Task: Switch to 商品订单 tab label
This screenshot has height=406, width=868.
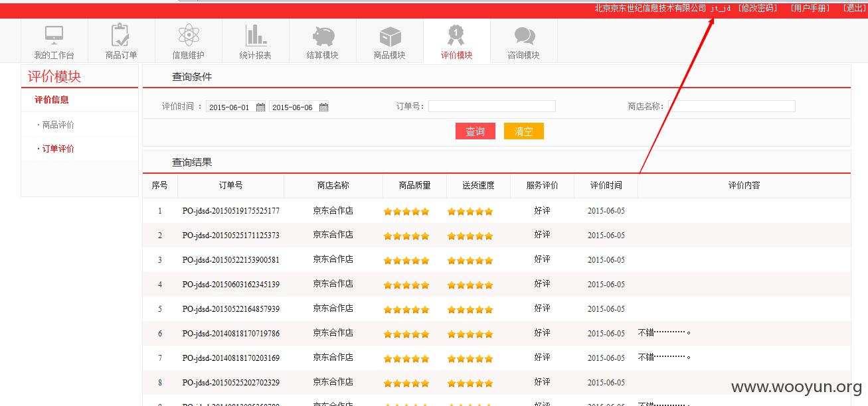Action: [x=121, y=56]
